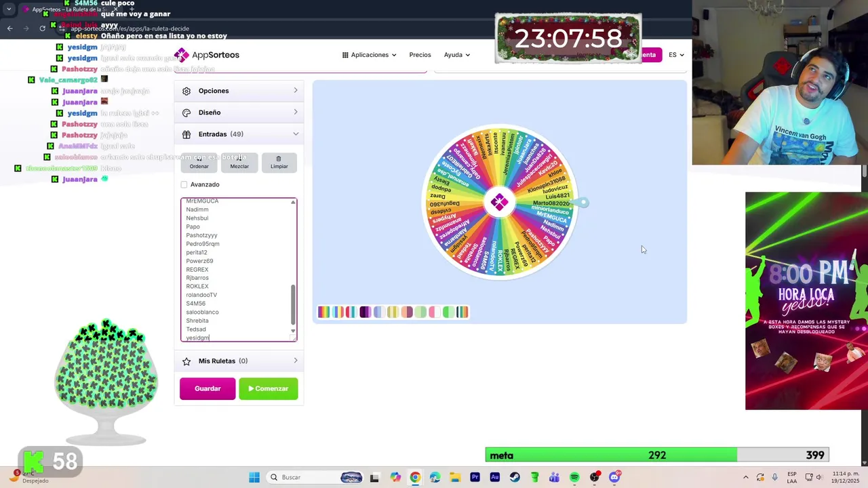Shuffle entries with Mezclar button
868x488 pixels.
click(239, 162)
